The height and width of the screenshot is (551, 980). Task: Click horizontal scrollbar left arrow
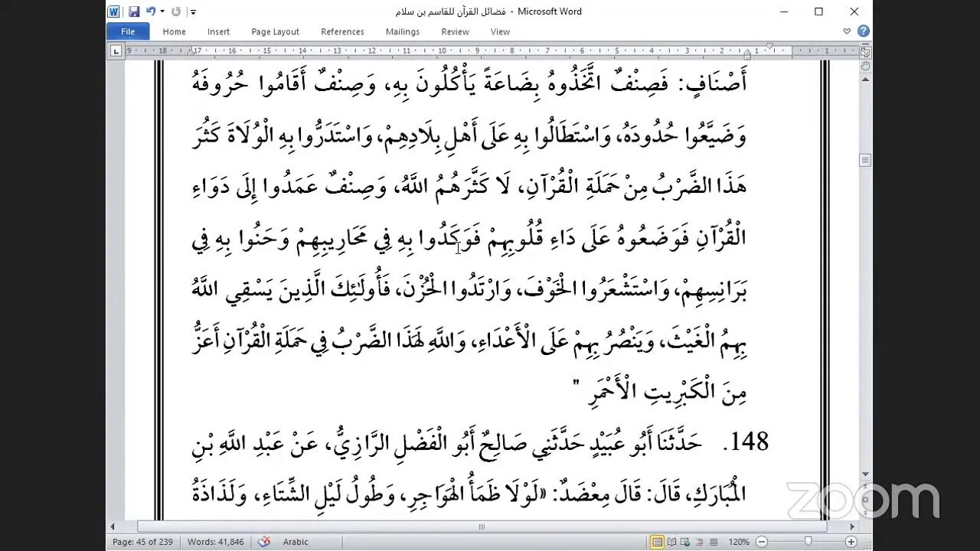point(113,527)
